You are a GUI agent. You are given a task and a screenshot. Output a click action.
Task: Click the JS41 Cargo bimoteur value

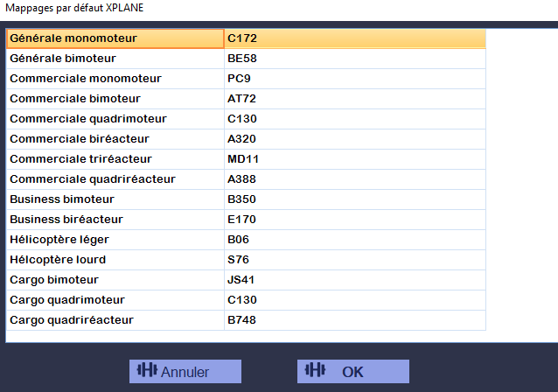[355, 280]
